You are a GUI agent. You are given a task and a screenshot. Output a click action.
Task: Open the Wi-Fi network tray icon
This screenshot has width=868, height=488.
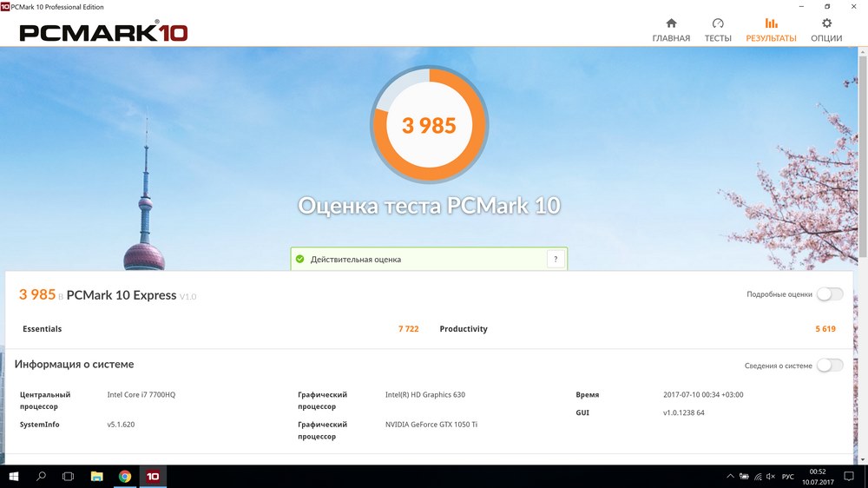(x=757, y=477)
